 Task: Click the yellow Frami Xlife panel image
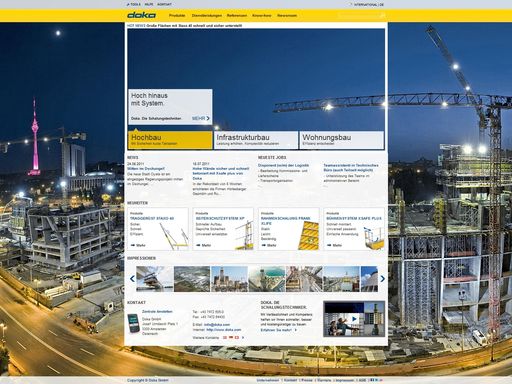click(309, 235)
